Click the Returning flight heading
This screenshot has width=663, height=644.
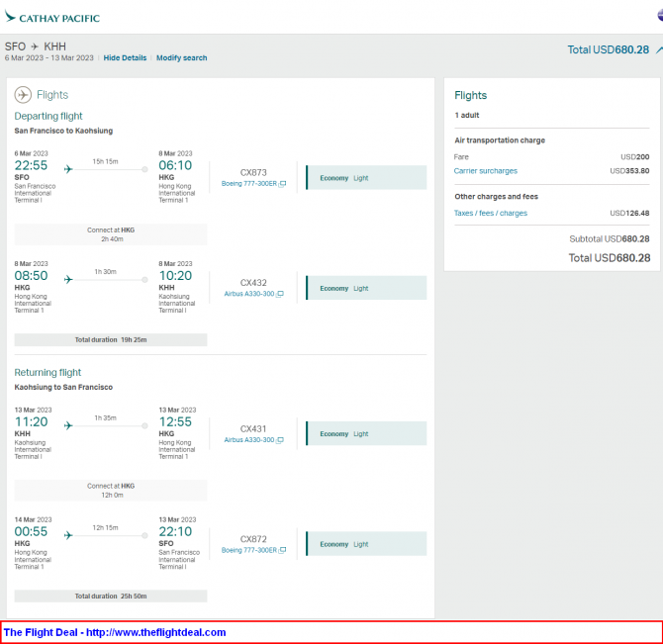(x=47, y=372)
